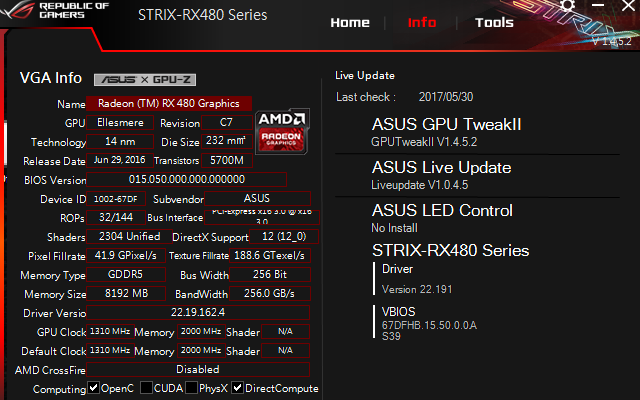Toggle the CUDA checkbox
The image size is (640, 400).
coord(146,387)
